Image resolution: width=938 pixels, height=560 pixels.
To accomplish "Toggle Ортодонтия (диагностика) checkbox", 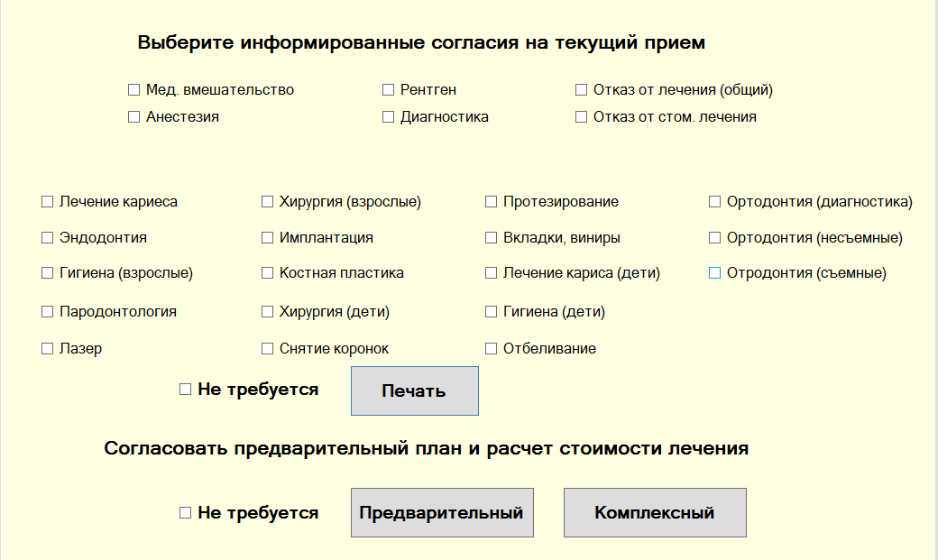I will [715, 202].
